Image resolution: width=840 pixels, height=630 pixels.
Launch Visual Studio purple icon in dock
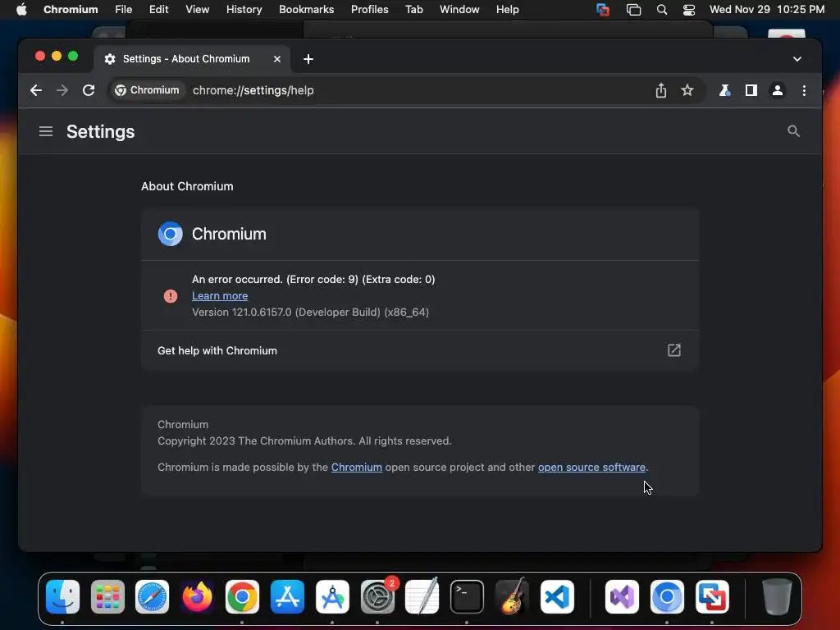click(x=622, y=597)
